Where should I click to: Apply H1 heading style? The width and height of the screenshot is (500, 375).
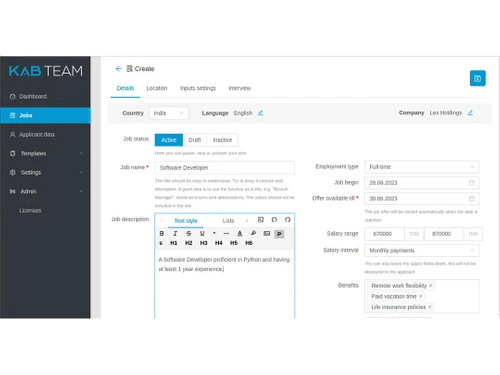point(174,243)
